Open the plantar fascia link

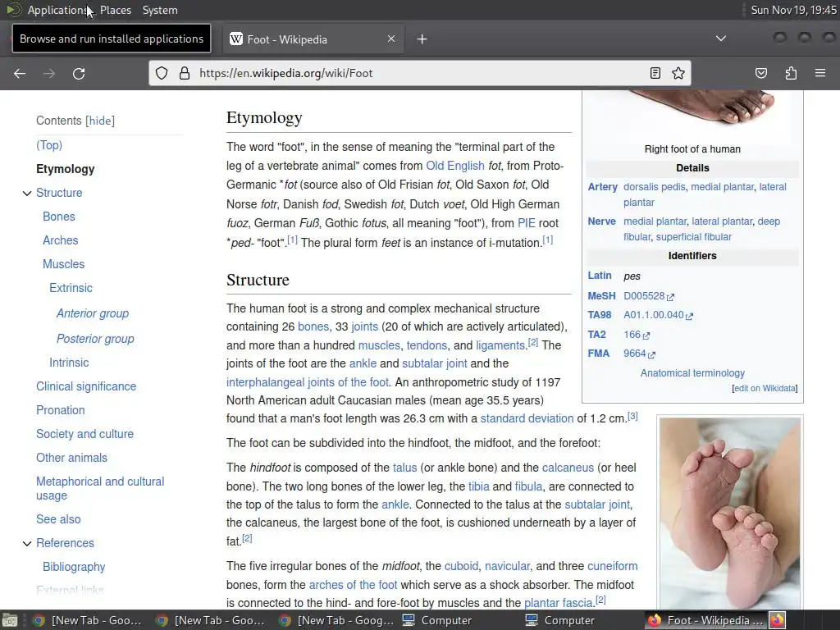[558, 603]
